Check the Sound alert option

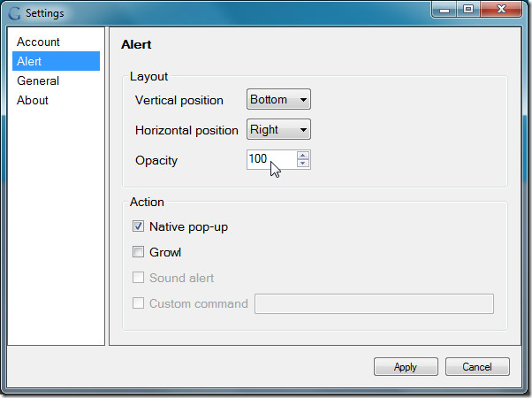click(138, 278)
